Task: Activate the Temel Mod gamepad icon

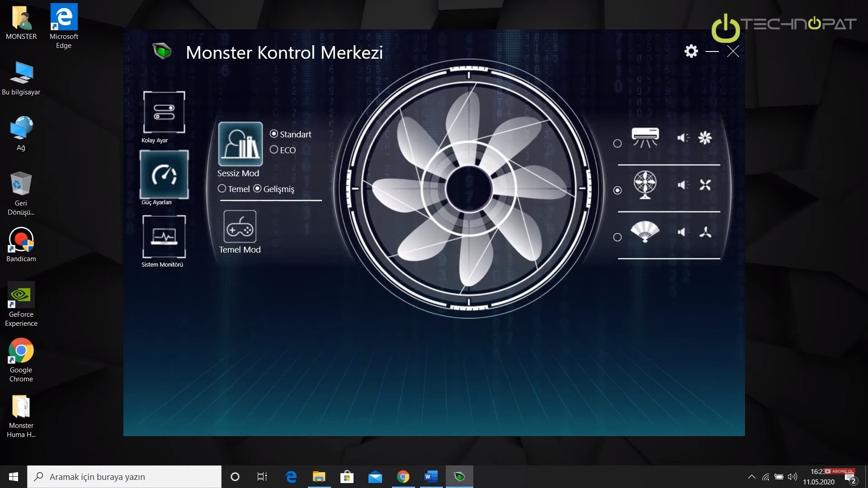Action: 240,227
